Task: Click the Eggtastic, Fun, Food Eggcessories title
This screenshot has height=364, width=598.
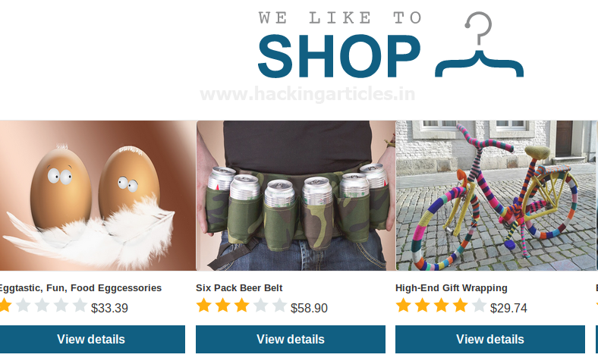Action: point(80,287)
